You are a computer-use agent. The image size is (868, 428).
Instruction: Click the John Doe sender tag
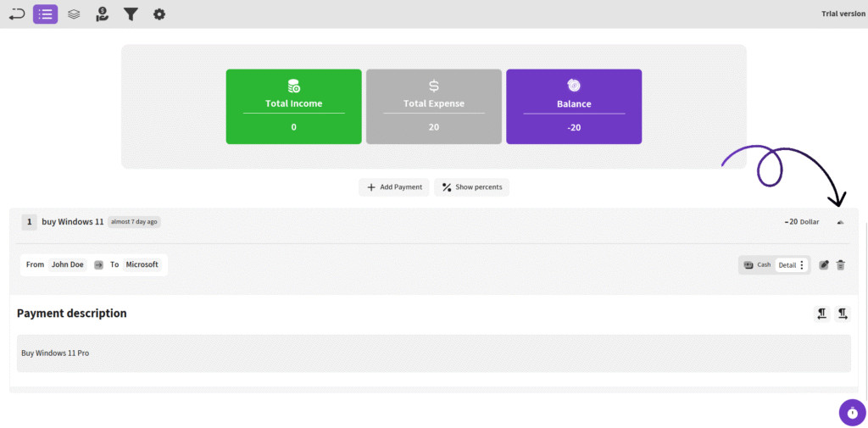(68, 264)
